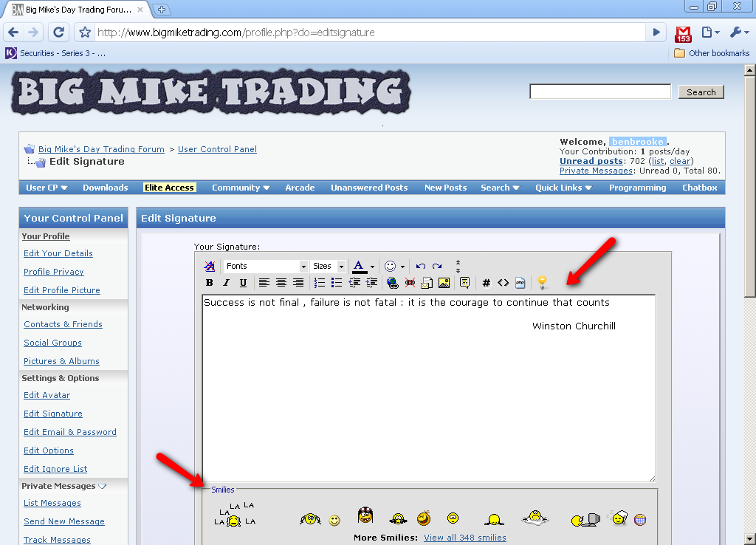Align signature text left

pyautogui.click(x=264, y=283)
